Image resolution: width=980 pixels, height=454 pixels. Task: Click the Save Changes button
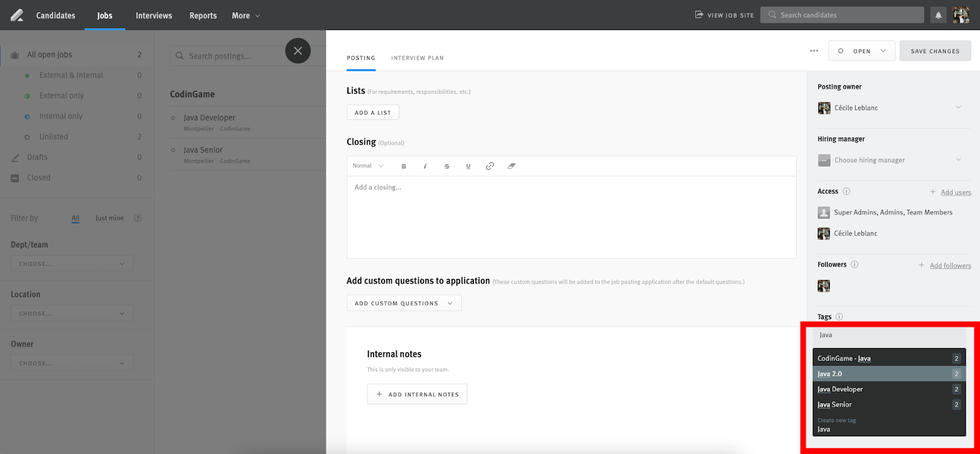tap(935, 51)
